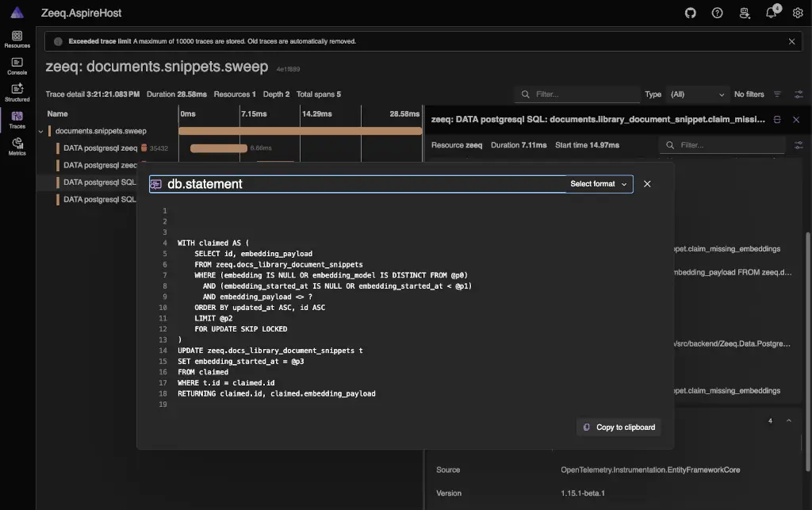Click the 6.66ms span bar

[x=219, y=148]
